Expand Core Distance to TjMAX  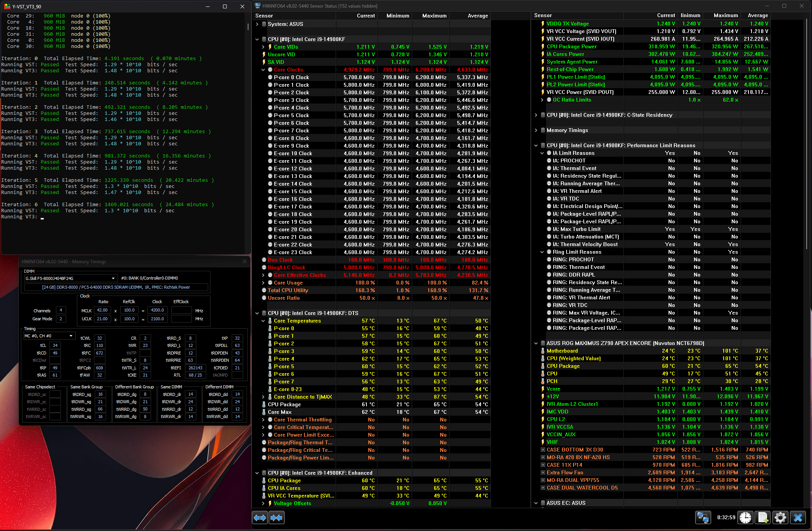tap(263, 397)
